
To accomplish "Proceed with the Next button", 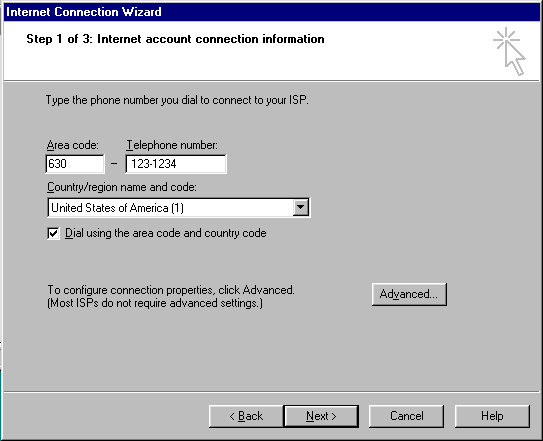I will [321, 416].
